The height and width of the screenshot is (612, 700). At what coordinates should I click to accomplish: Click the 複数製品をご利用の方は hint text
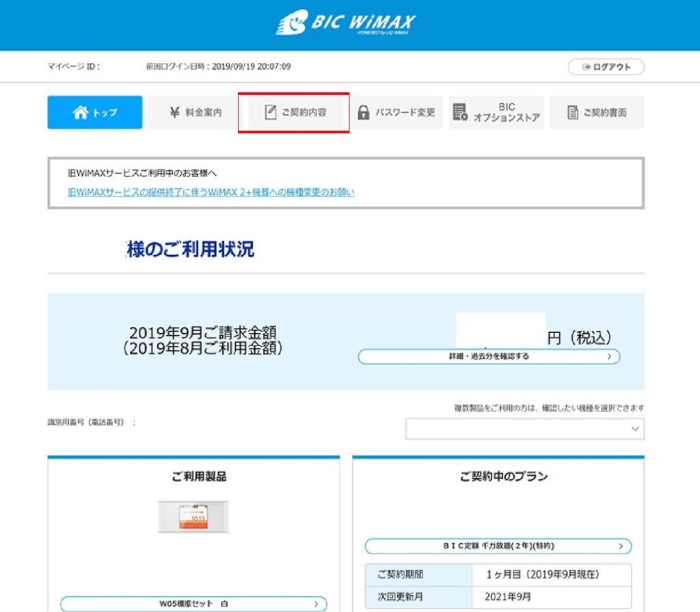tap(549, 408)
